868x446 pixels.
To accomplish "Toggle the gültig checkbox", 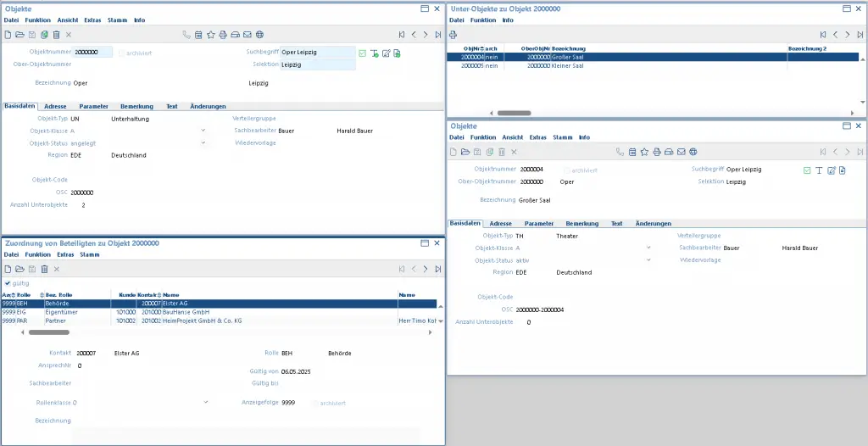I will pyautogui.click(x=8, y=283).
